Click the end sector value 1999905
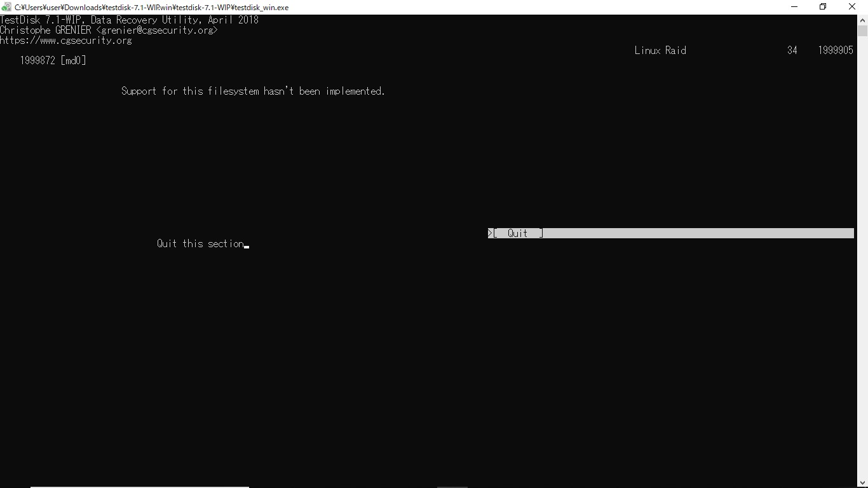This screenshot has width=868, height=488. tap(836, 50)
